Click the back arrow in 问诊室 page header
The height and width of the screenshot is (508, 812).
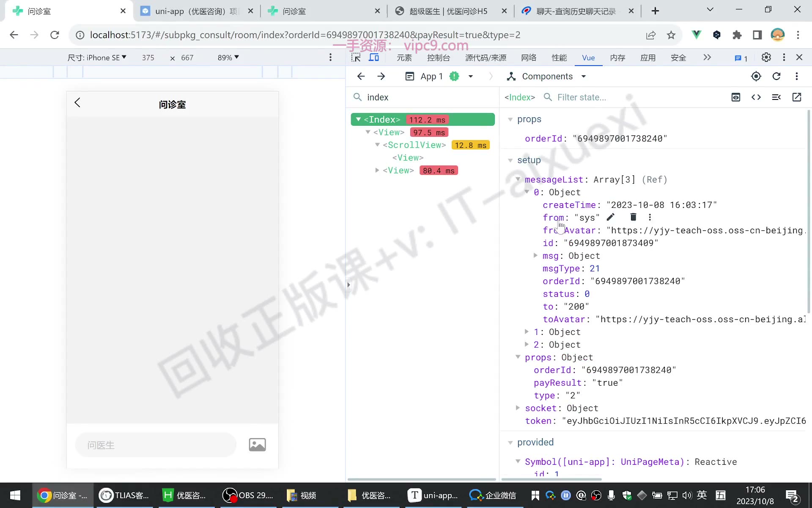(x=77, y=102)
